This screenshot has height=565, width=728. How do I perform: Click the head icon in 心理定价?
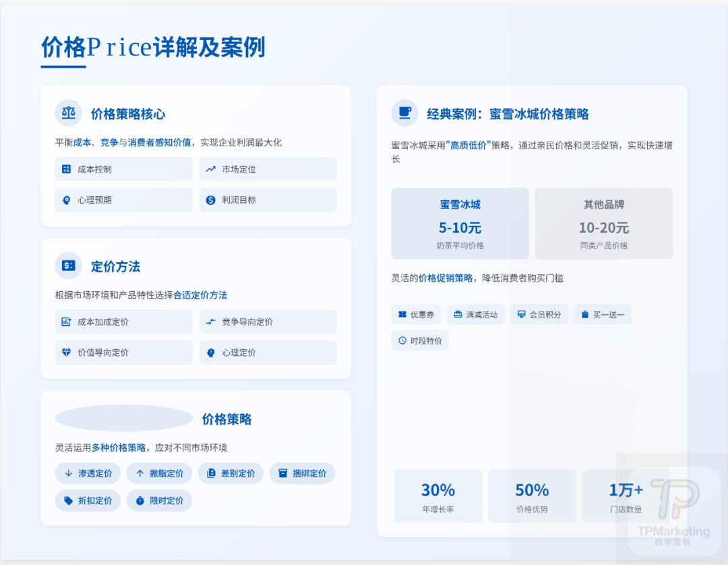coord(211,353)
